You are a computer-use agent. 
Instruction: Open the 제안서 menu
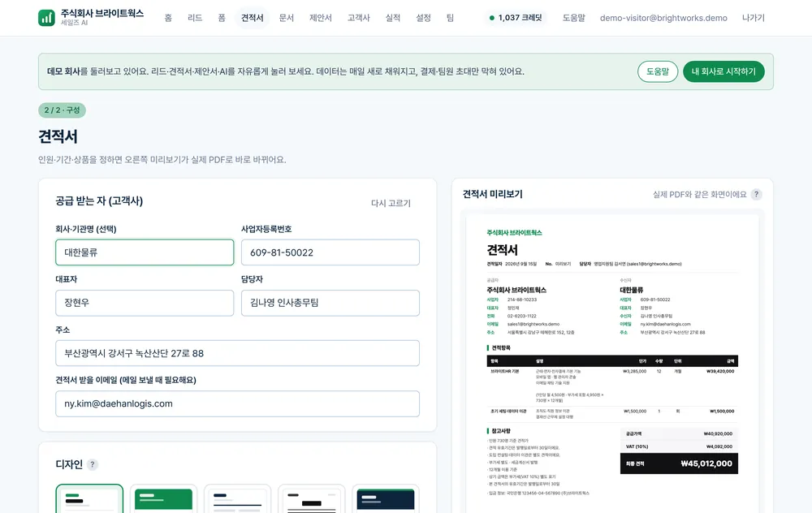321,18
